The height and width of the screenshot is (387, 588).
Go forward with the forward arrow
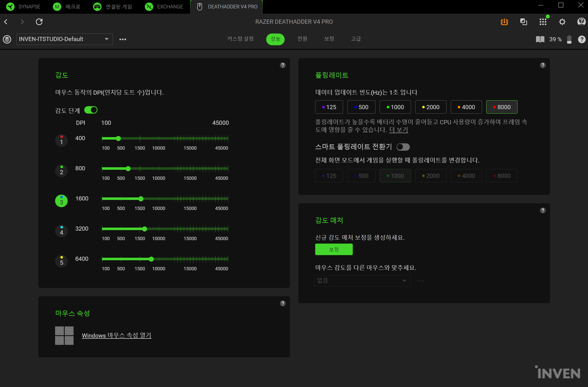[22, 22]
